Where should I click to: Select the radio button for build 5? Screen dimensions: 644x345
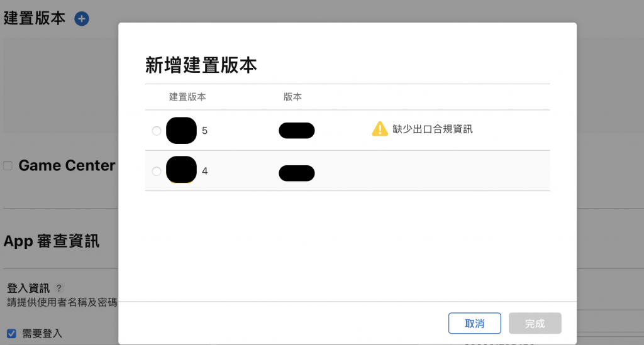point(157,131)
